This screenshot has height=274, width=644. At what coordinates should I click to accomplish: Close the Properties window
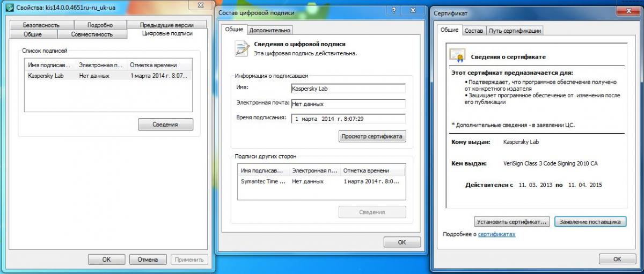201,5
